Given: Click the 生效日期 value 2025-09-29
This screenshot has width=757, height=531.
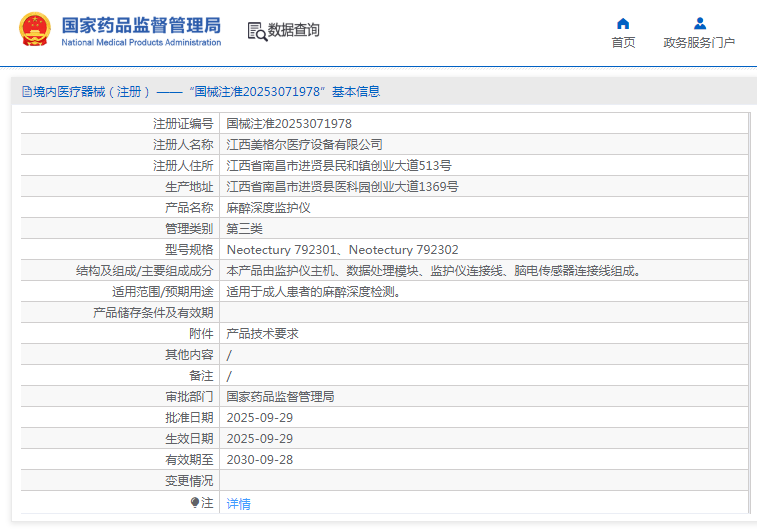Looking at the screenshot, I should 260,438.
